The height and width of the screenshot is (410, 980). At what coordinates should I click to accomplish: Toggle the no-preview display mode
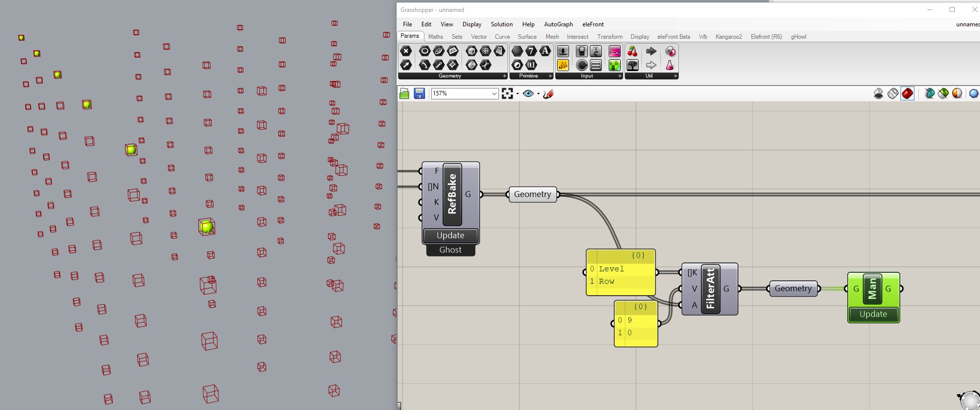(878, 93)
